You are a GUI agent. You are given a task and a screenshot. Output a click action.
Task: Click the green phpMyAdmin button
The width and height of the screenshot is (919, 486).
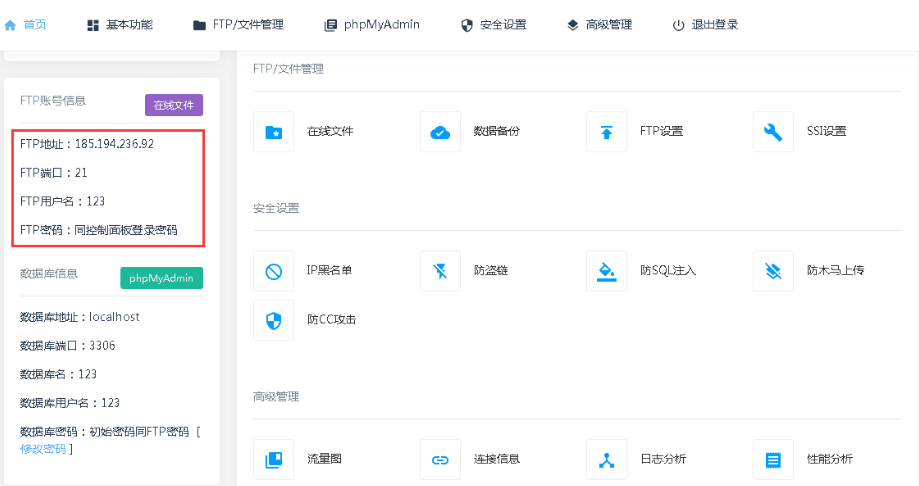pos(162,278)
